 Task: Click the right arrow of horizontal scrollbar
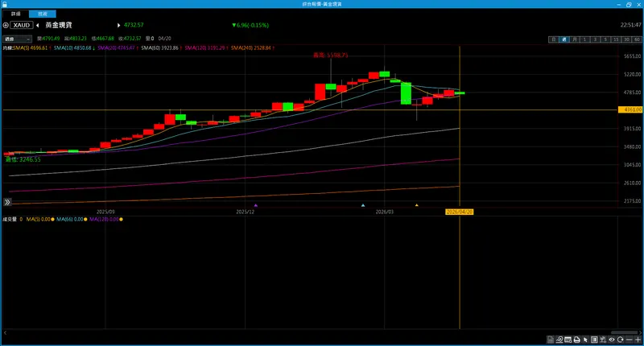640,332
